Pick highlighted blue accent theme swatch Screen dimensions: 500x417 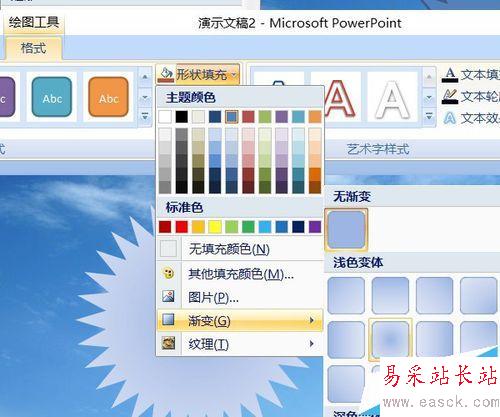[x=232, y=117]
